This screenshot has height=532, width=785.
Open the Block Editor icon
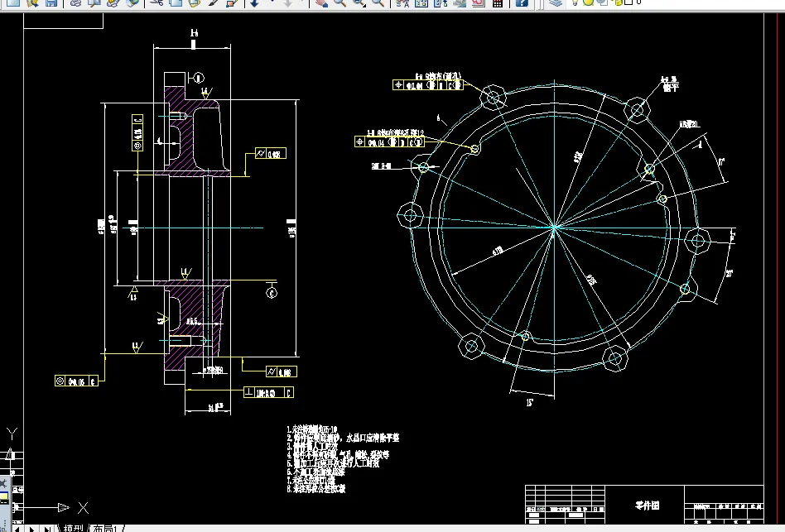point(232,2)
